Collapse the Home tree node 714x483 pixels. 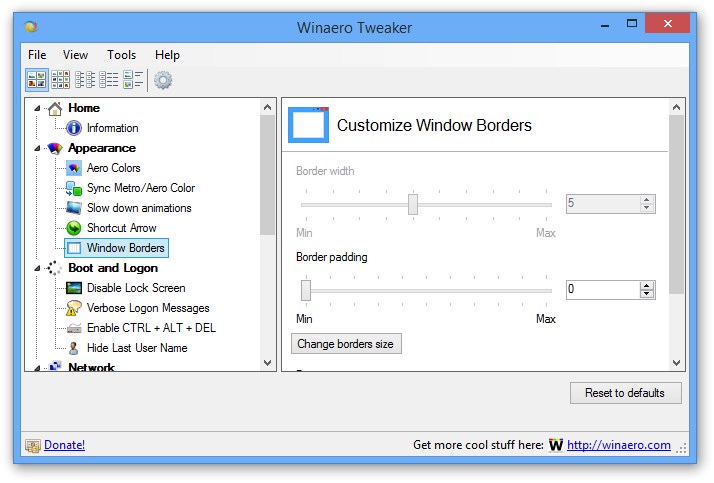pos(37,108)
